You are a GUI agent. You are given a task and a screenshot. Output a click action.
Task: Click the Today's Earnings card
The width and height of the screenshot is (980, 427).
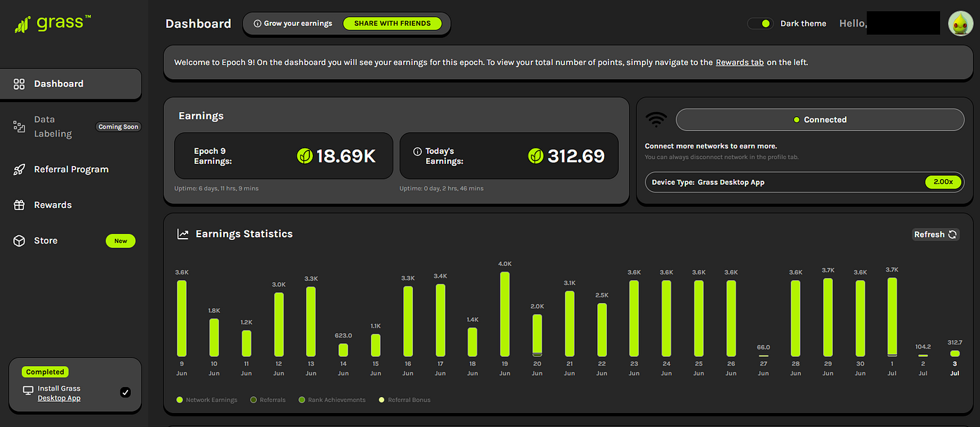pyautogui.click(x=509, y=156)
